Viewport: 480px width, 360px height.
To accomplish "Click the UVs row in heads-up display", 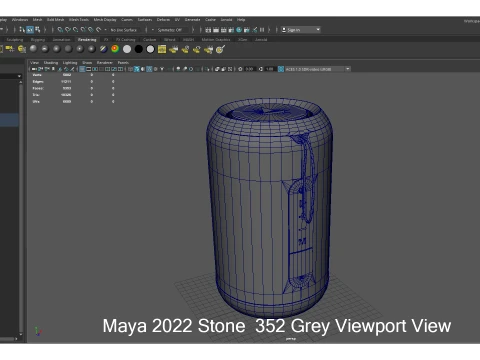I will 73,102.
